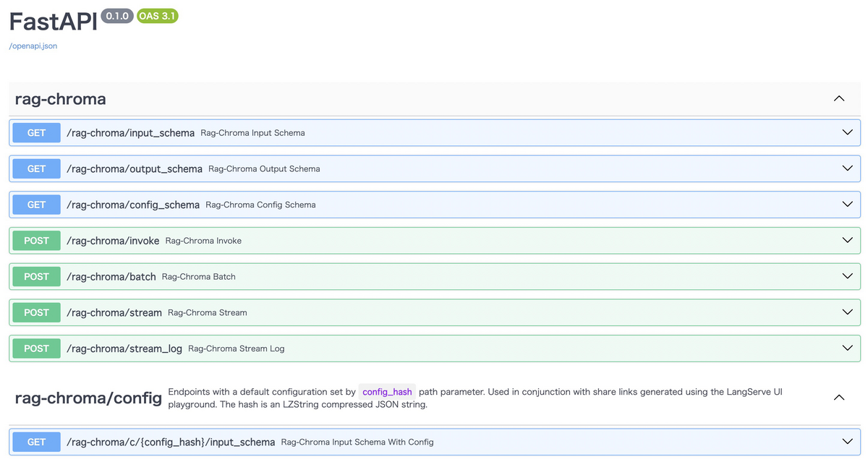Click the rag-chroma section heading
The height and width of the screenshot is (462, 868).
click(61, 99)
